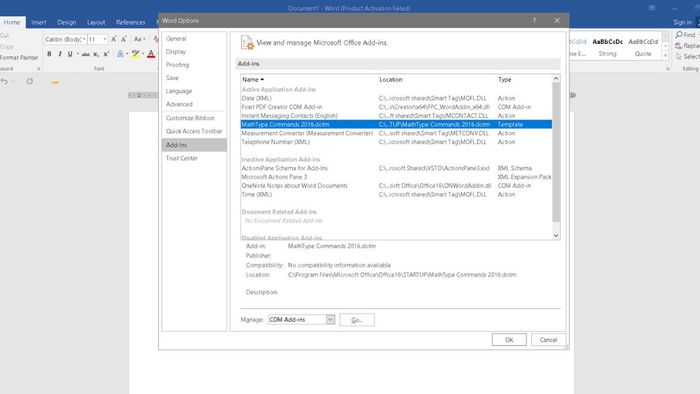The image size is (700, 394).
Task: Open Quick Access Toolbar category
Action: click(194, 131)
